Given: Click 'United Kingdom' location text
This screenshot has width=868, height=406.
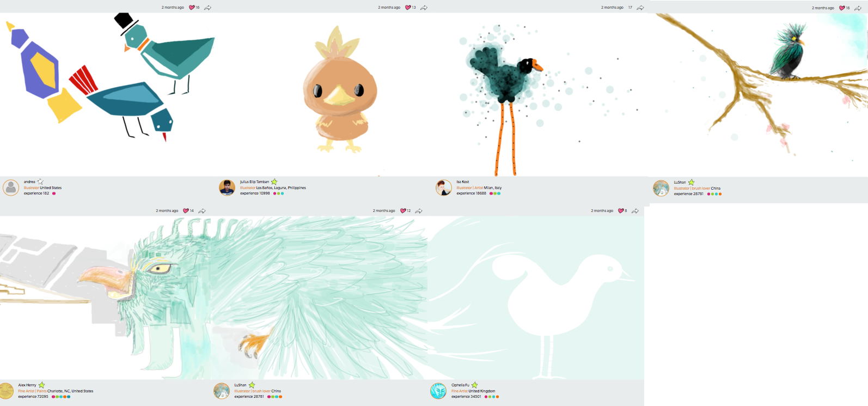Looking at the screenshot, I should 482,391.
